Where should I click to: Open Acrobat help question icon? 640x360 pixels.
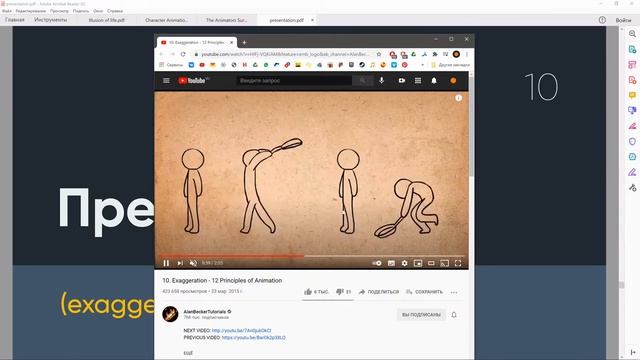[x=602, y=20]
